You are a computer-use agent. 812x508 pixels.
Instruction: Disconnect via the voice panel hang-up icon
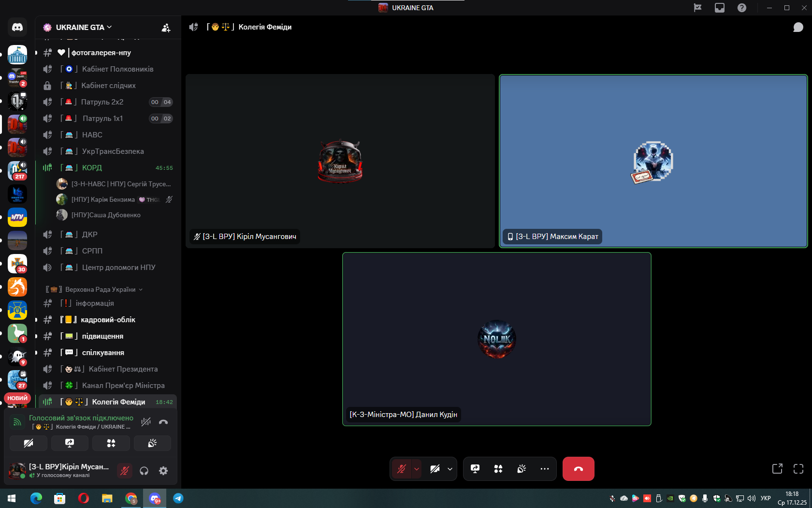point(163,422)
